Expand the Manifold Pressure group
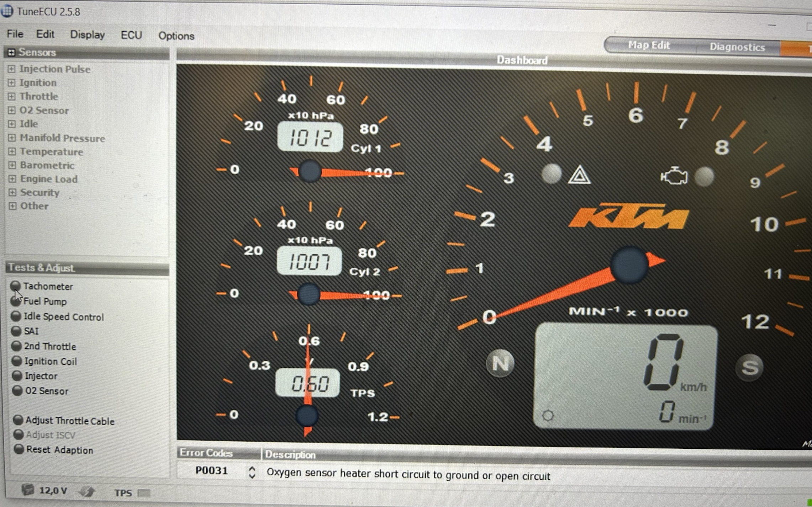The image size is (812, 507). pos(12,138)
